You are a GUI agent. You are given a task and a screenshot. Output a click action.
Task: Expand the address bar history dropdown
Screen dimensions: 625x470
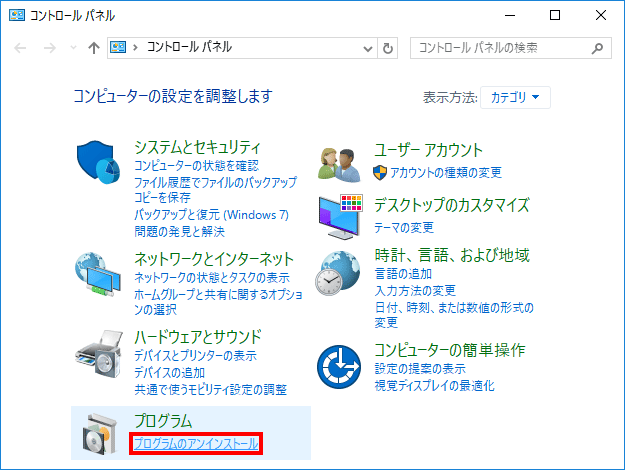367,48
